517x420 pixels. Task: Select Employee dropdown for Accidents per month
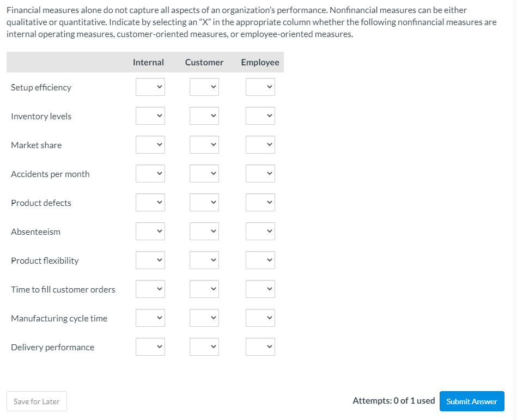point(260,173)
